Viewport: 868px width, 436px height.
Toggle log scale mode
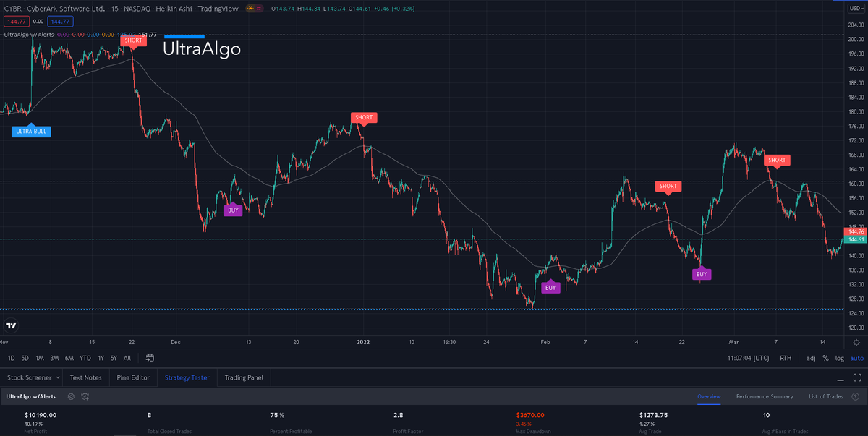pos(839,358)
